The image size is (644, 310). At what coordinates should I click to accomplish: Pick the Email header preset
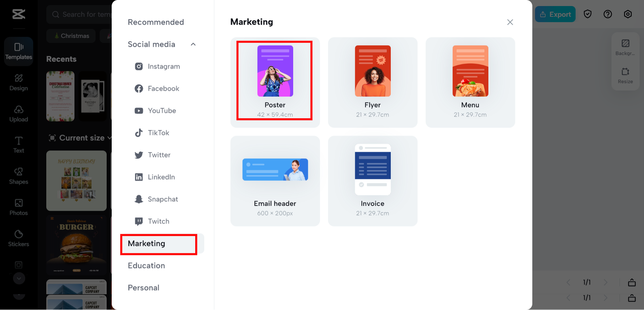(275, 181)
